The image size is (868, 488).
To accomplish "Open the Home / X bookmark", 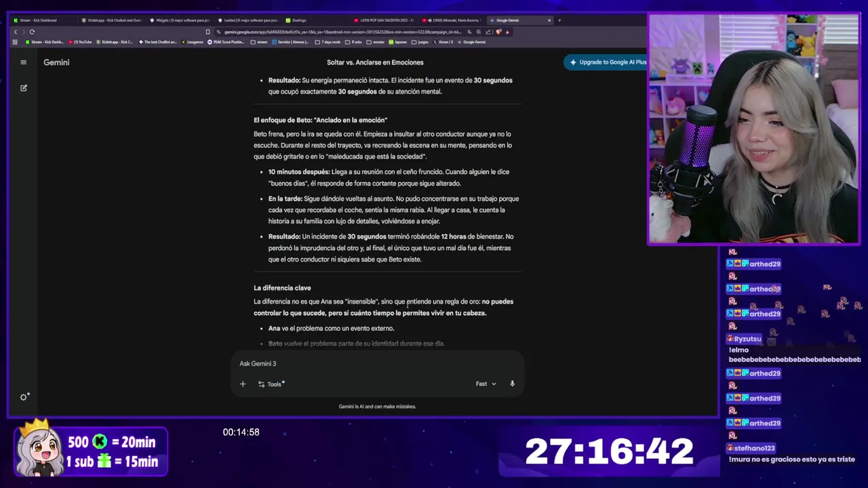I will pos(443,42).
